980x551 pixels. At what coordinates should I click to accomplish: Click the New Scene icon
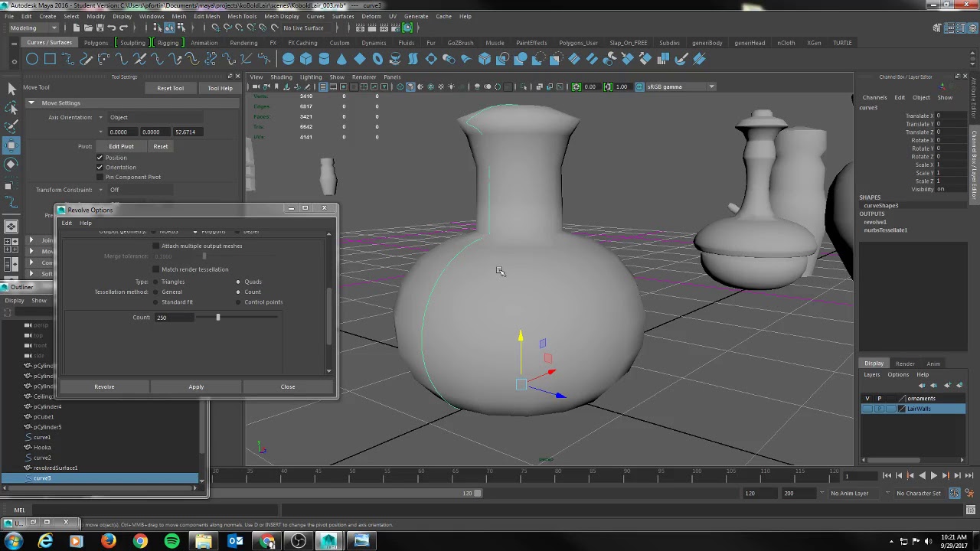pyautogui.click(x=76, y=28)
